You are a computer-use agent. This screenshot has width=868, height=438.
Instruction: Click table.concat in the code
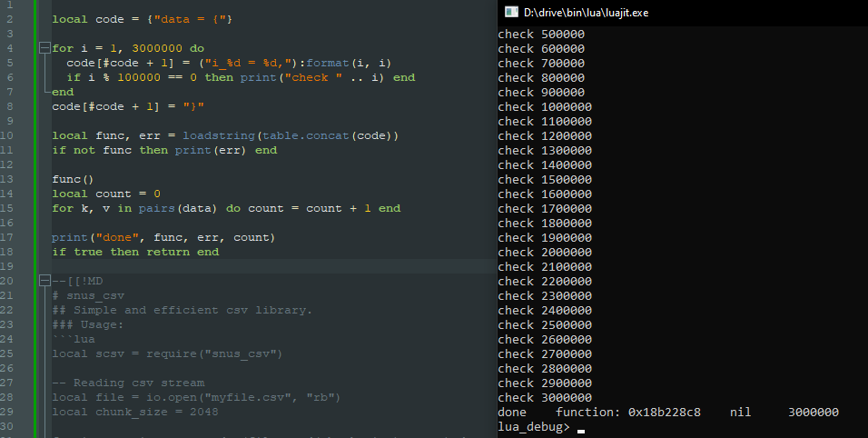[x=306, y=135]
